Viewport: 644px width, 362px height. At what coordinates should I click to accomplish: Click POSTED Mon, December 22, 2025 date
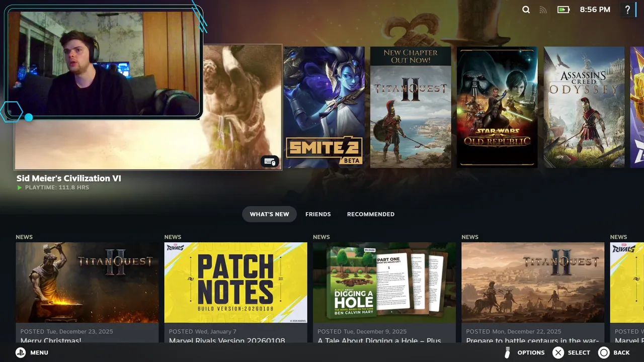(x=513, y=331)
